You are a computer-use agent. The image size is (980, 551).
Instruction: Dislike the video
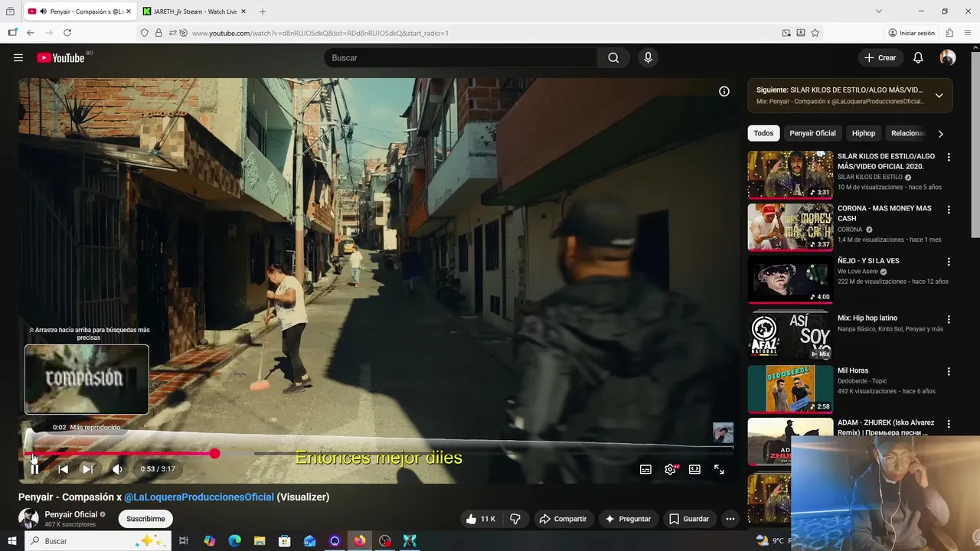pyautogui.click(x=515, y=519)
